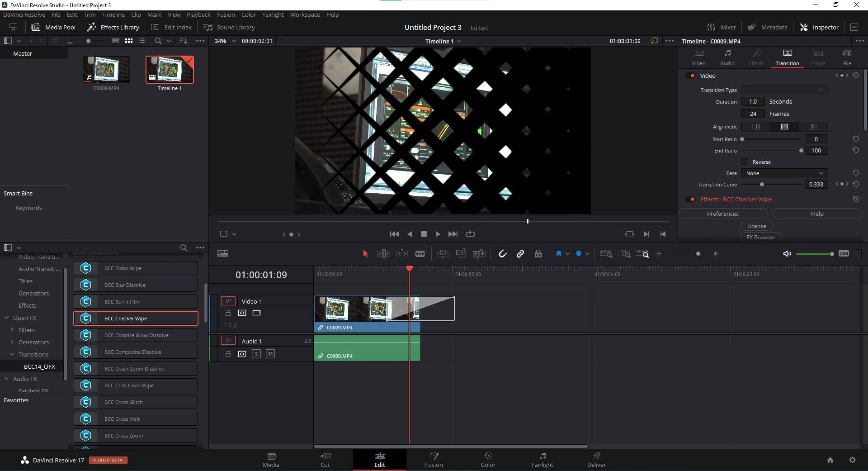
Task: Click the Start Ratio slider handle
Action: click(742, 139)
